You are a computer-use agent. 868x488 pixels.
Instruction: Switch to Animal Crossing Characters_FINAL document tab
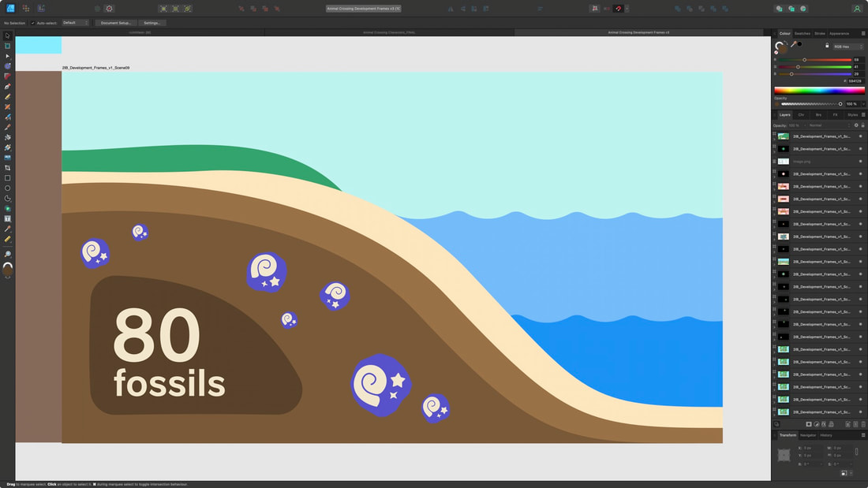click(389, 32)
